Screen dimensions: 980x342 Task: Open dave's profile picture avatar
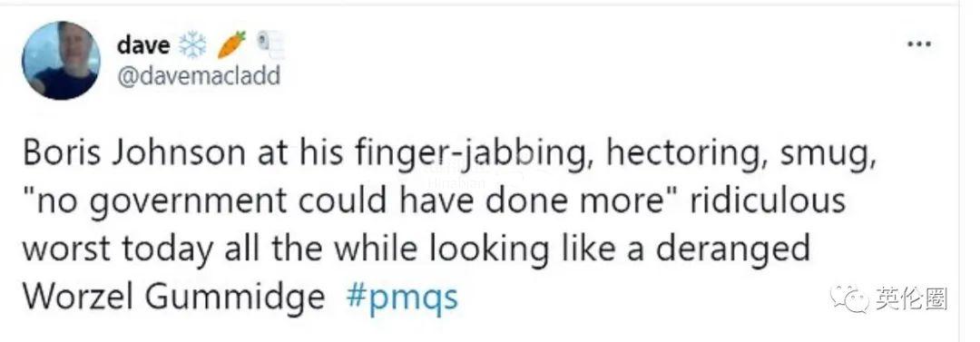pyautogui.click(x=61, y=61)
